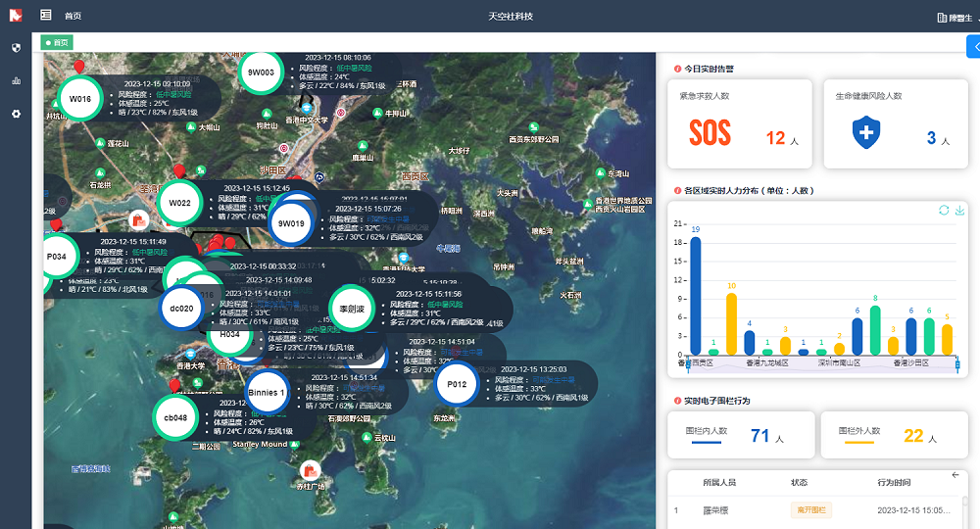This screenshot has width=980, height=529.
Task: Click the 实时电子围栏行为 section heading
Action: (x=717, y=401)
